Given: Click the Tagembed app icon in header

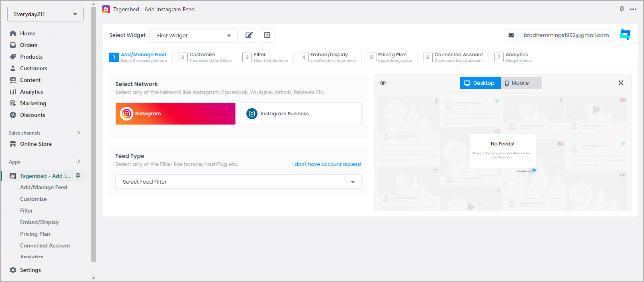Looking at the screenshot, I should point(106,9).
